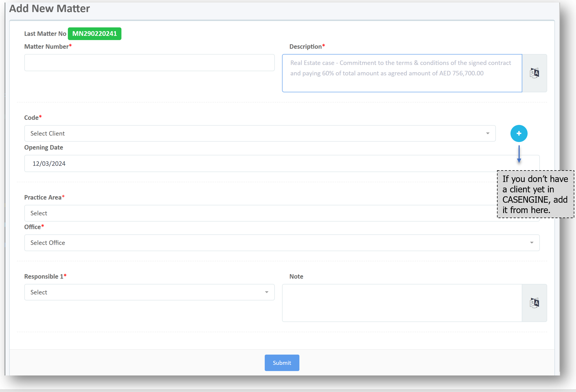Click the dashed CASENGINE tip callout
Viewport: 576px width, 392px height.
coord(535,194)
